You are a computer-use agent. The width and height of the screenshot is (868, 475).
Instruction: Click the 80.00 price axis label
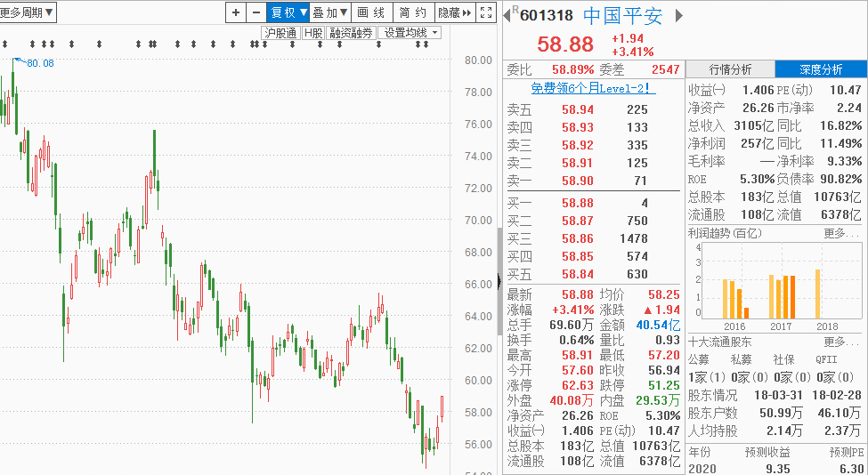tap(478, 60)
